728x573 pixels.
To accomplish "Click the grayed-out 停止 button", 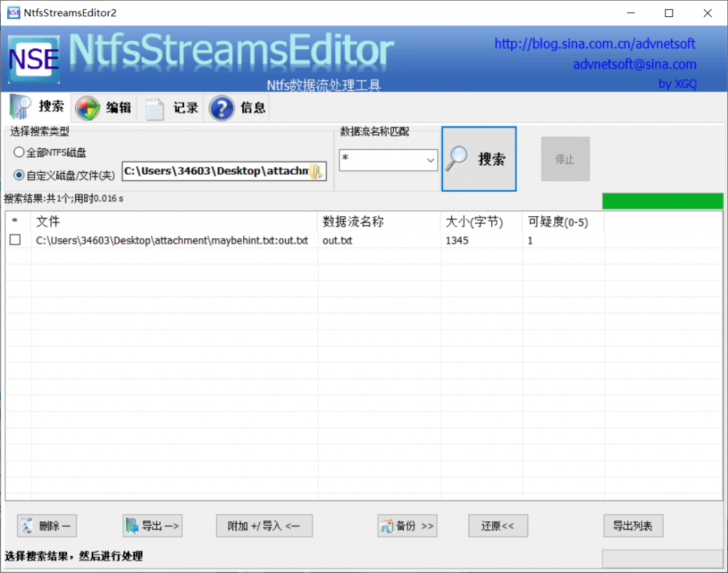I will coord(565,159).
